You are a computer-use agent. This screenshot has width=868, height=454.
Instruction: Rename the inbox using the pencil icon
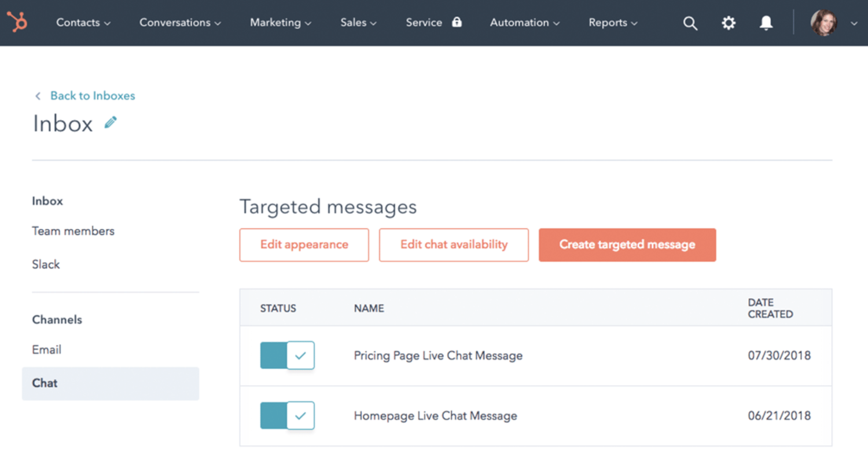click(110, 122)
